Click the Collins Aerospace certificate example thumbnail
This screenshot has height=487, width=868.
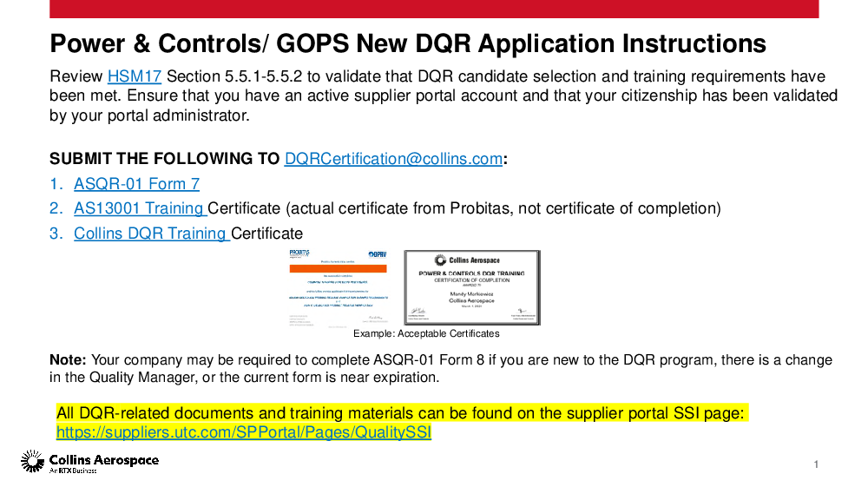(472, 288)
